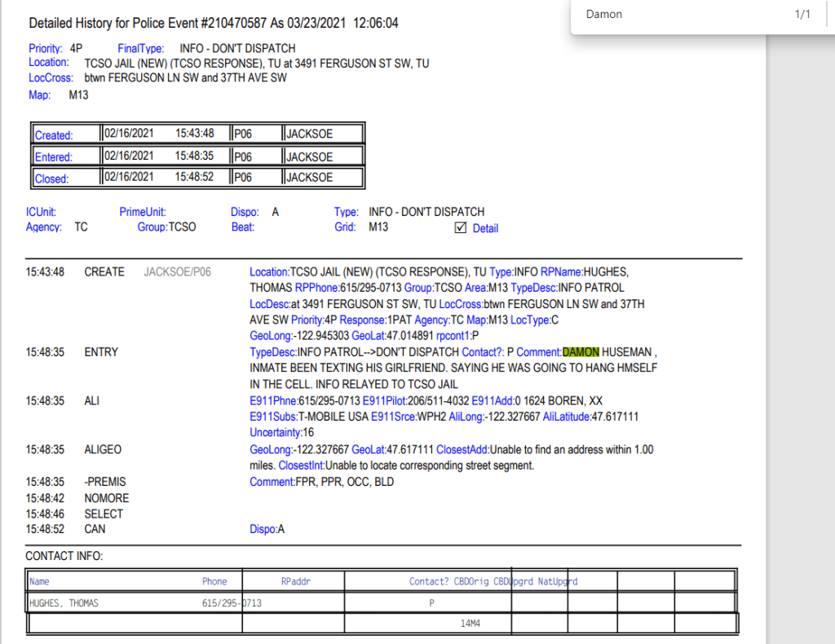Uncheck the Detail checkbox
835x644 pixels.
click(x=460, y=227)
